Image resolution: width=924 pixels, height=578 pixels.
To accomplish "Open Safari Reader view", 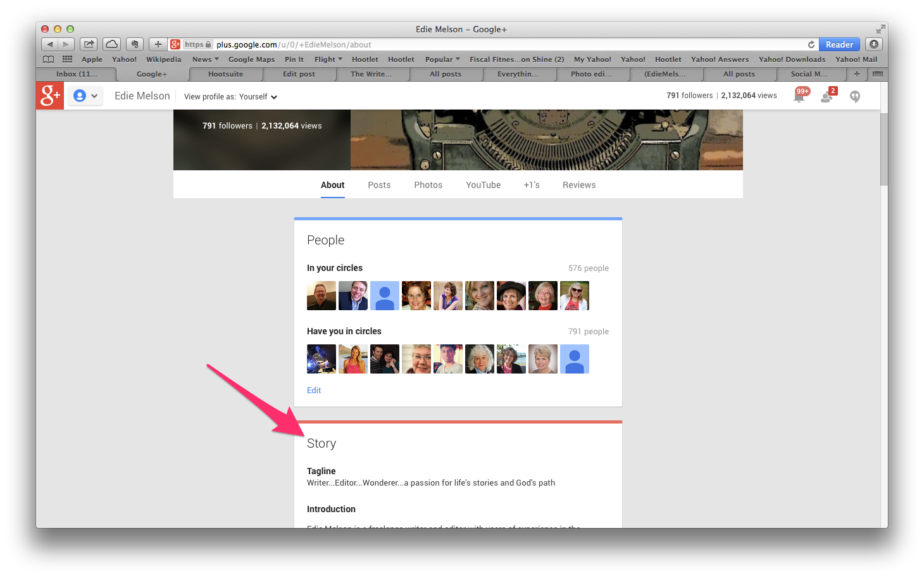I will point(839,44).
